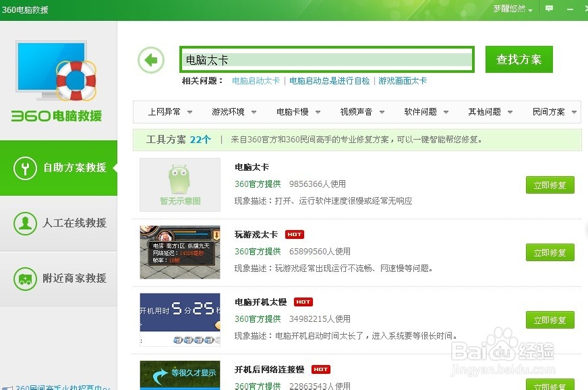Click 查找方案 to search solutions
Image resolution: width=588 pixels, height=390 pixels.
(x=519, y=59)
